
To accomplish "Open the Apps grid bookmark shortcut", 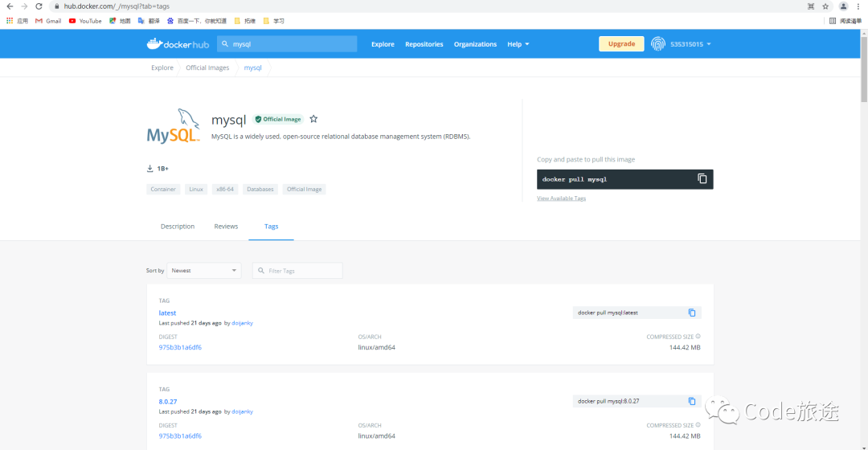I will [x=17, y=21].
